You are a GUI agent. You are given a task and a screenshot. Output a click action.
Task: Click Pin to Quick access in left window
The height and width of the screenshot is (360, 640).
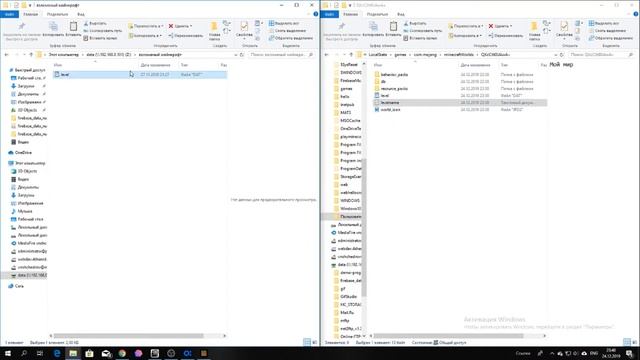click(22, 31)
